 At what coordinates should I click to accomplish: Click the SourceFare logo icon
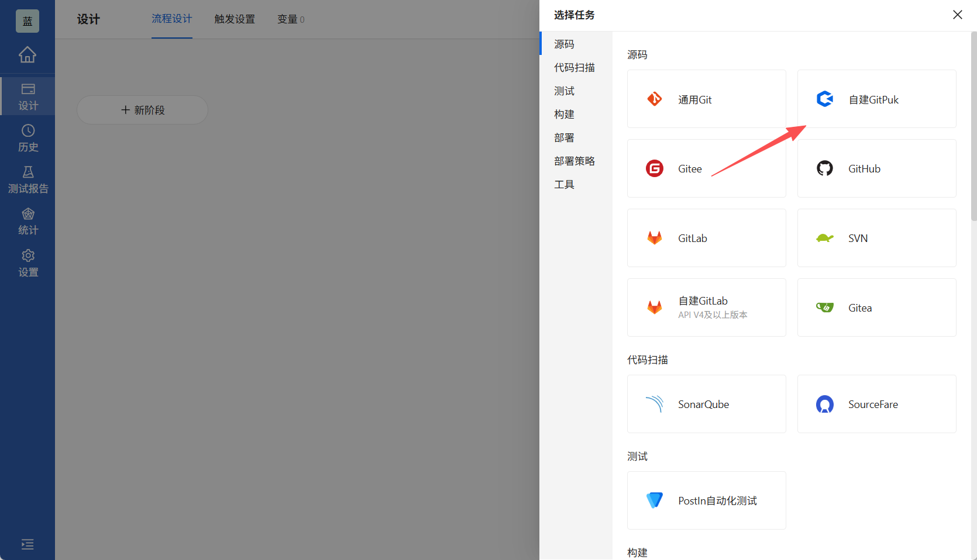[x=825, y=404]
